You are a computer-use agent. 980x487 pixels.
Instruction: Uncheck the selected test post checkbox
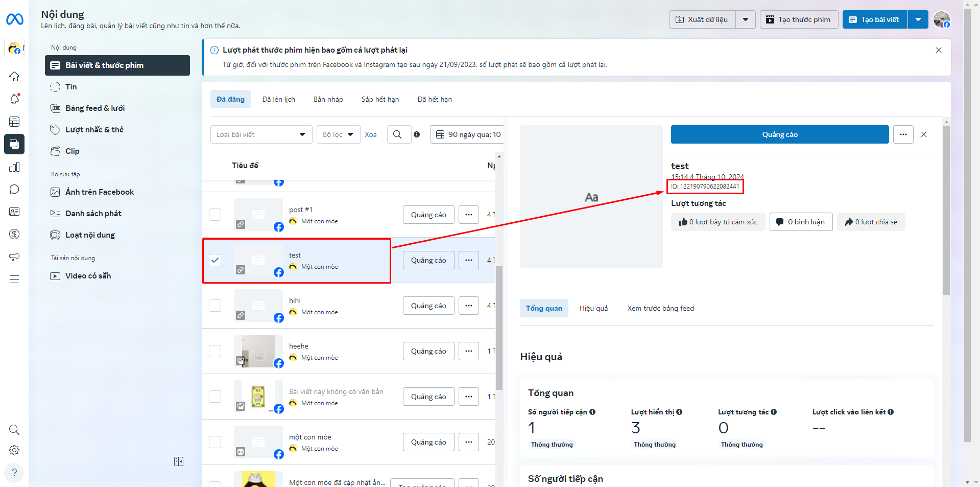pyautogui.click(x=215, y=260)
